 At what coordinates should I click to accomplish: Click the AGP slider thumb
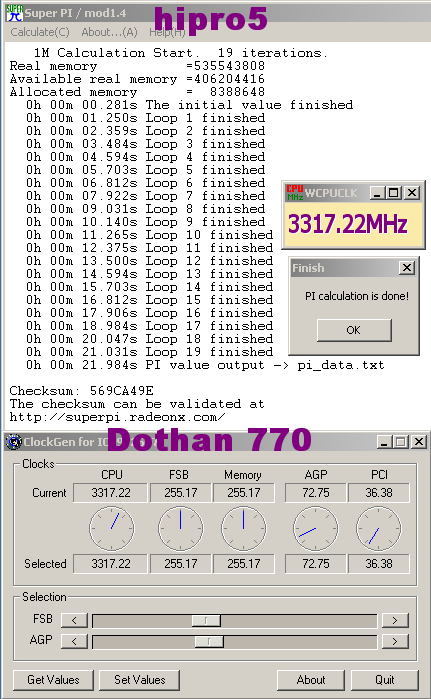(209, 641)
